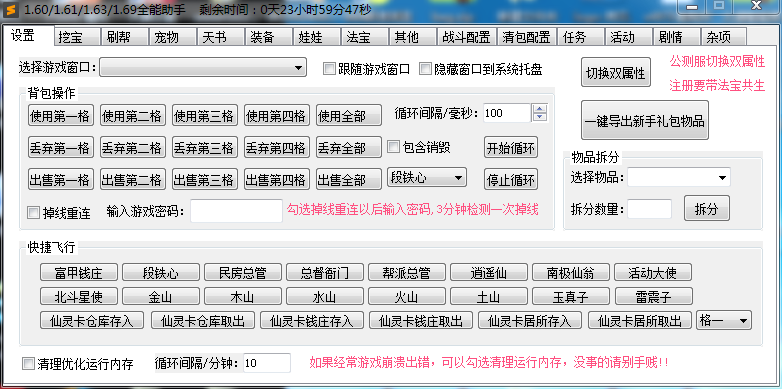Increase loop interval with up spinner arrow
Screen dimensions: 782x389
click(540, 108)
